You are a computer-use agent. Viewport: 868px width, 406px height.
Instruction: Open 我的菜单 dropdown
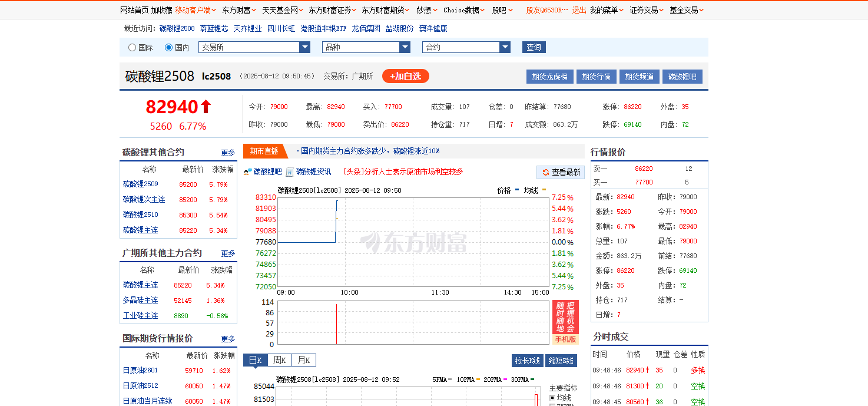tap(607, 10)
